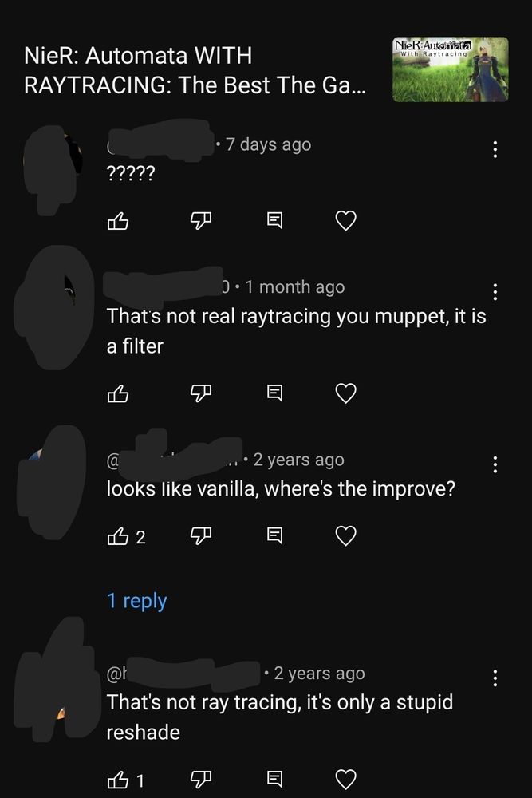Dislike the "not real raytracing" comment
Image resolution: width=532 pixels, height=798 pixels.
coord(200,393)
